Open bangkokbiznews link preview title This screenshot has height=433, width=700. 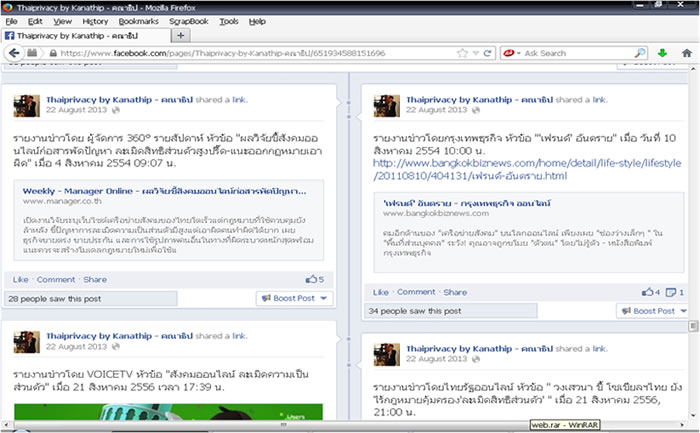(x=467, y=203)
